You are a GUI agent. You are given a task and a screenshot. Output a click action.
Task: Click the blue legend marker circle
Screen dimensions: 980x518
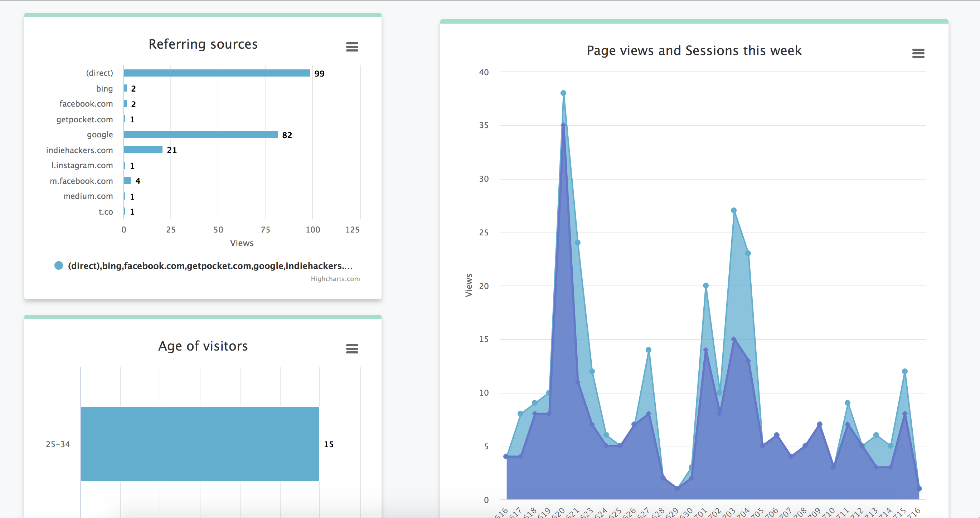coord(59,265)
